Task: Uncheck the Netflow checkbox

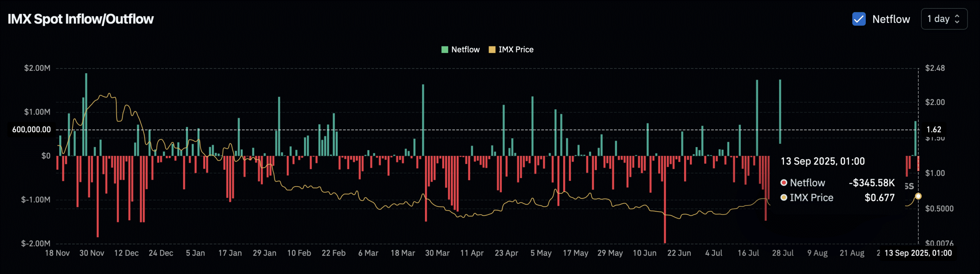Action: click(859, 19)
